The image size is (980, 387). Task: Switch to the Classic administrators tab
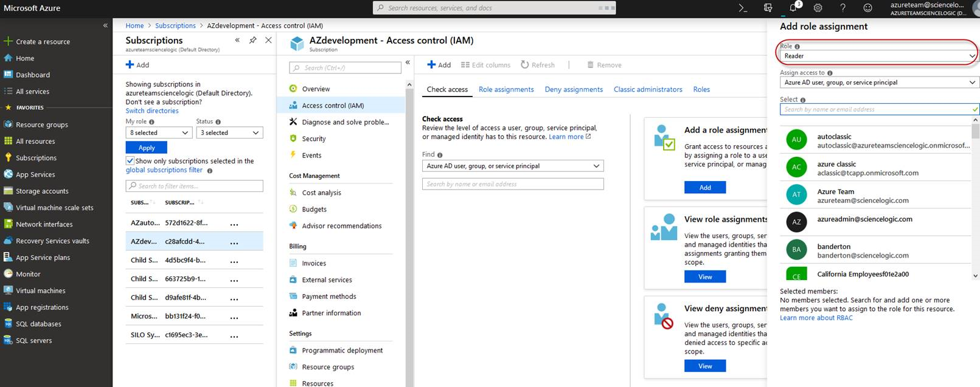pyautogui.click(x=648, y=89)
